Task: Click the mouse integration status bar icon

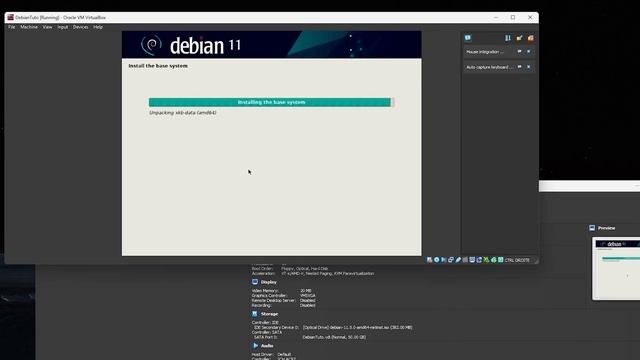Action: click(x=493, y=260)
